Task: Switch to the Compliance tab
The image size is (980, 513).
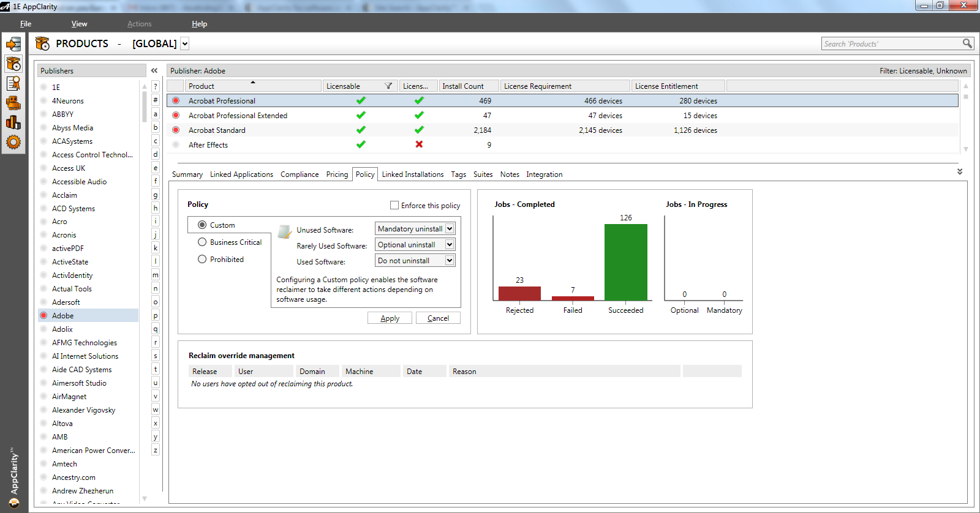Action: tap(300, 174)
